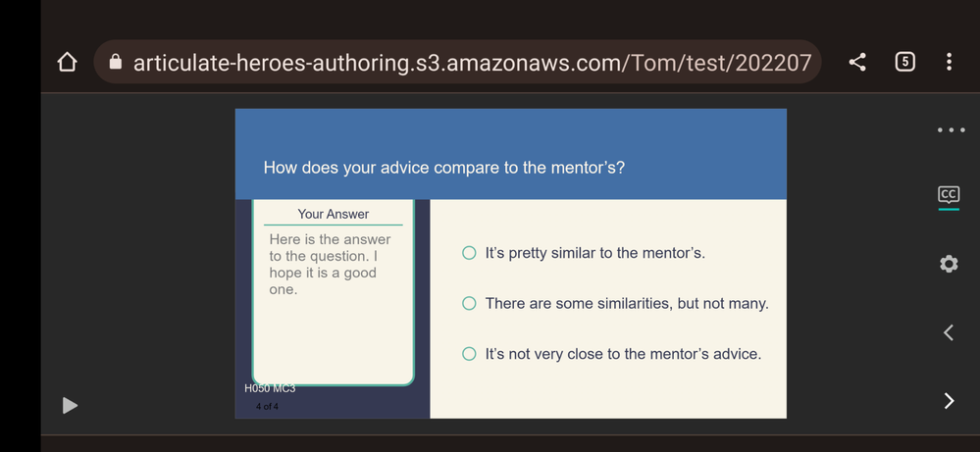The image size is (980, 452).
Task: Click the H050 MC3 slide label
Action: pyautogui.click(x=270, y=389)
